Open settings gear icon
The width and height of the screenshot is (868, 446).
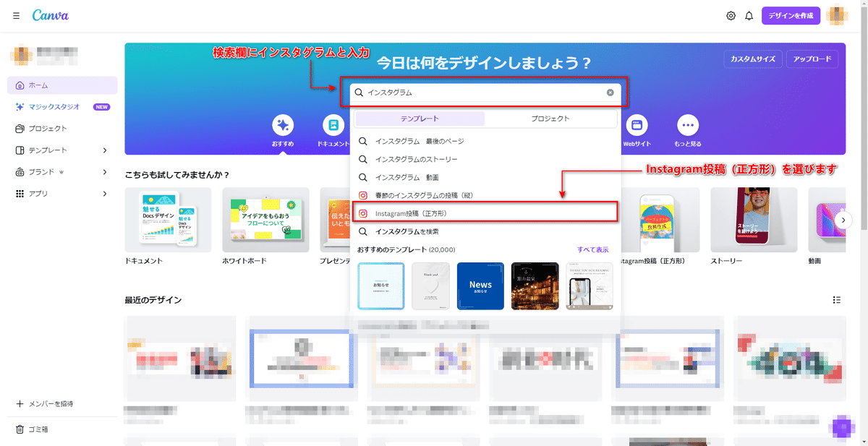(x=731, y=16)
